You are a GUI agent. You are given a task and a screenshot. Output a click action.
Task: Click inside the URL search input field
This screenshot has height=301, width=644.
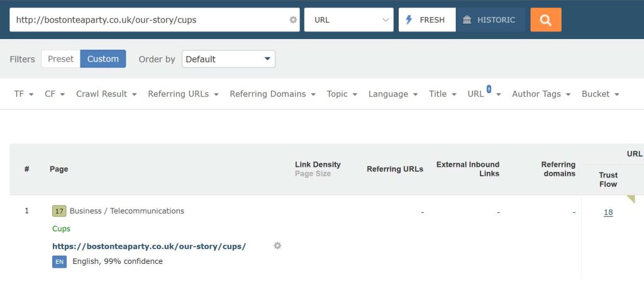click(150, 20)
